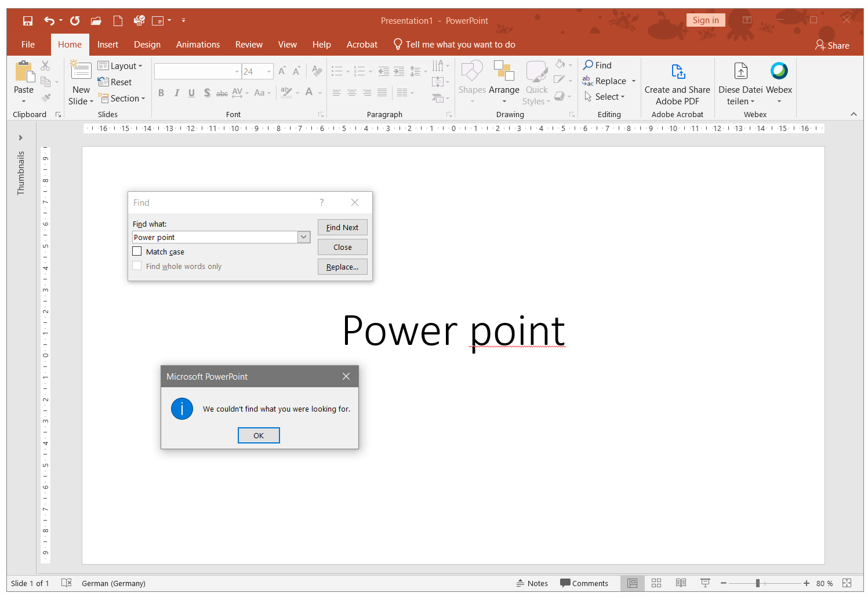This screenshot has width=868, height=600.
Task: Open the Select dropdown in Editing
Action: [x=604, y=97]
